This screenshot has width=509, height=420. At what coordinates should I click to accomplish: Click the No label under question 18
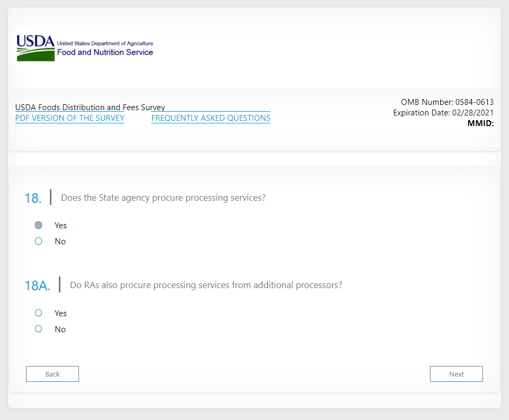click(60, 242)
